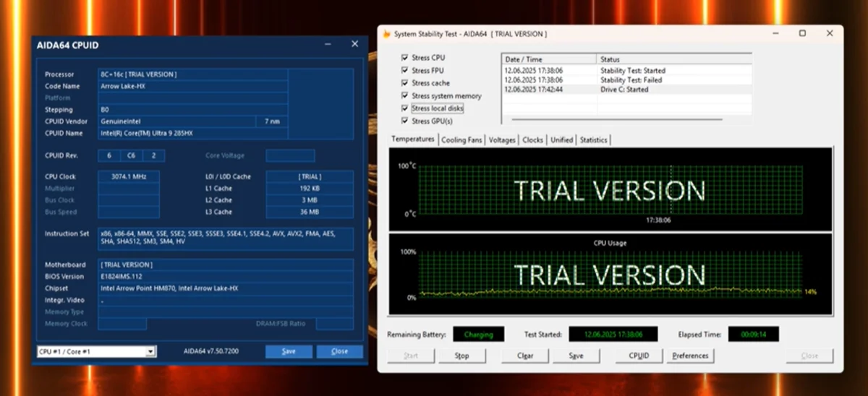Image resolution: width=868 pixels, height=396 pixels.
Task: Select the 'Drive C: Started' log row
Action: (626, 90)
